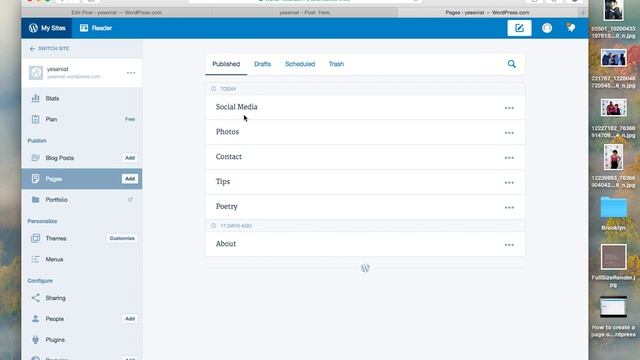Screen dimensions: 640x360
Task: Open the notifications bell icon
Action: pos(571,28)
